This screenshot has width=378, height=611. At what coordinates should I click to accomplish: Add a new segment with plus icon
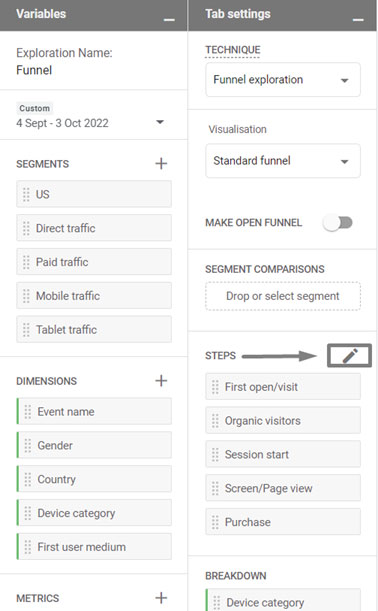[x=161, y=164]
